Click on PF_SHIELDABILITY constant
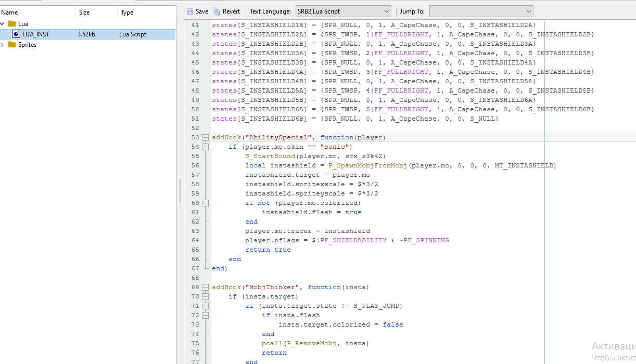This screenshot has width=636, height=364. [353, 241]
